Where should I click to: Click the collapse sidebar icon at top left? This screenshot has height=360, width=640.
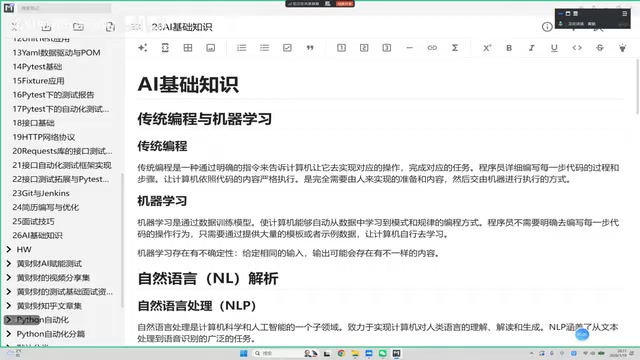pyautogui.click(x=14, y=27)
